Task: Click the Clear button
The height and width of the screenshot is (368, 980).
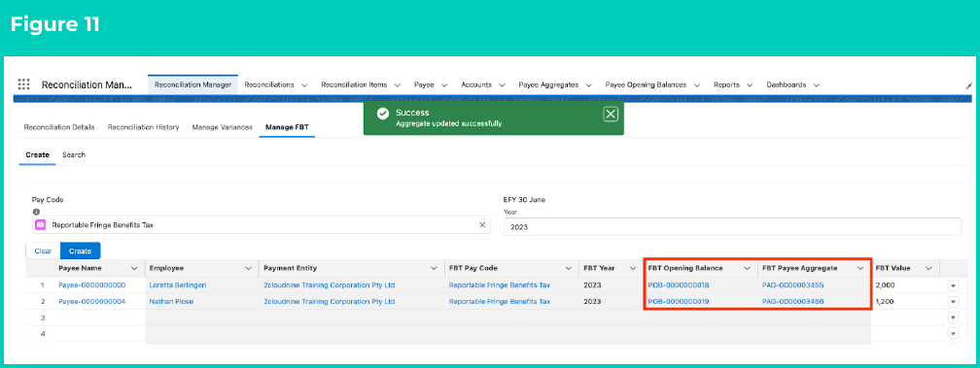Action: pos(43,251)
